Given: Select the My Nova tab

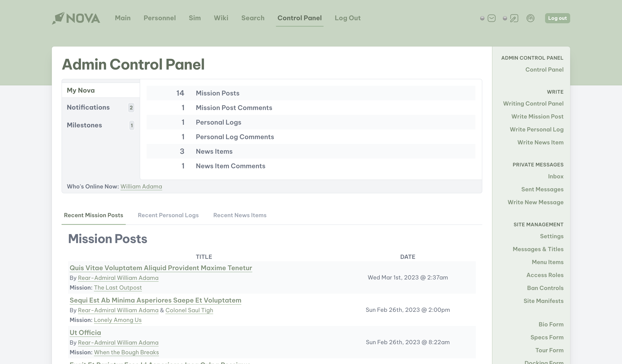Looking at the screenshot, I should click(x=101, y=90).
